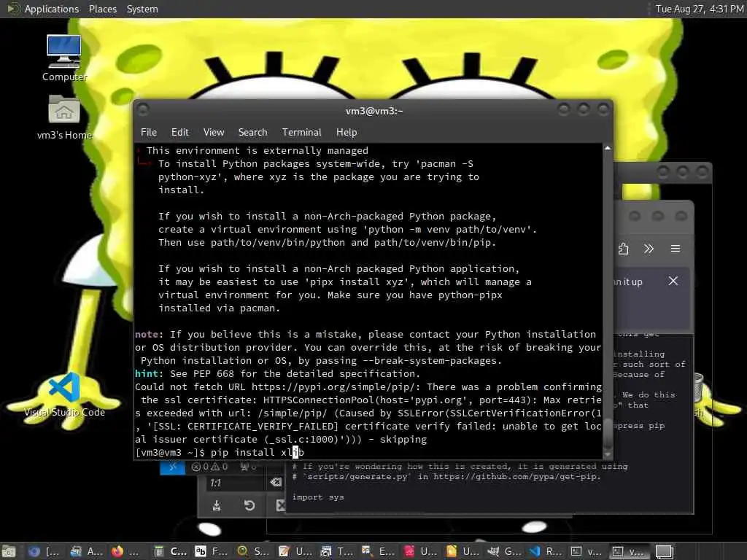Open File menu in terminal
The image size is (747, 560).
pyautogui.click(x=149, y=133)
